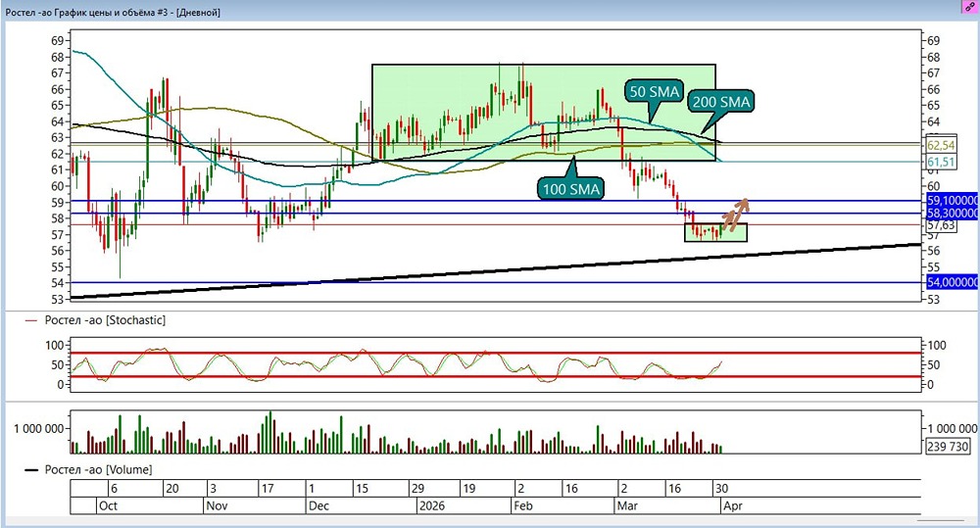Click the 57,63 current price label
This screenshot has height=528, width=980.
click(941, 225)
